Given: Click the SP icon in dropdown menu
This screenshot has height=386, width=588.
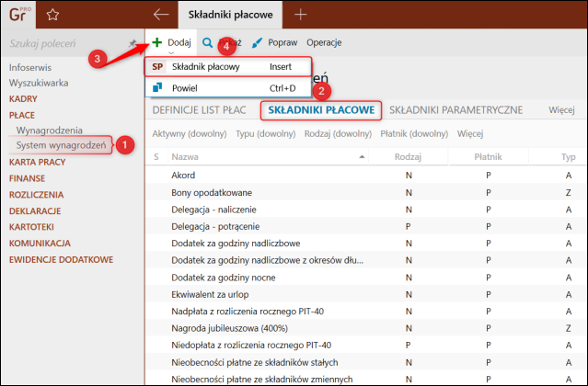Looking at the screenshot, I should [x=157, y=67].
